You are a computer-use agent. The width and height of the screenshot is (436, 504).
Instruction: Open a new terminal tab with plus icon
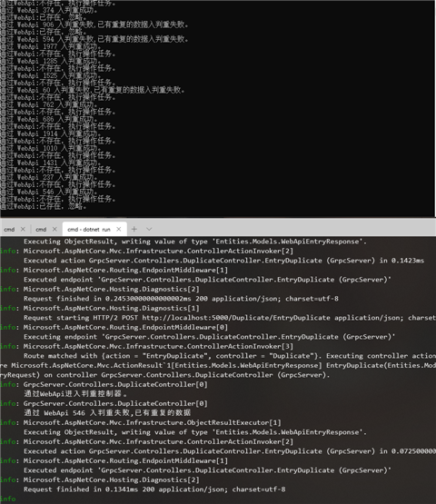tap(134, 229)
